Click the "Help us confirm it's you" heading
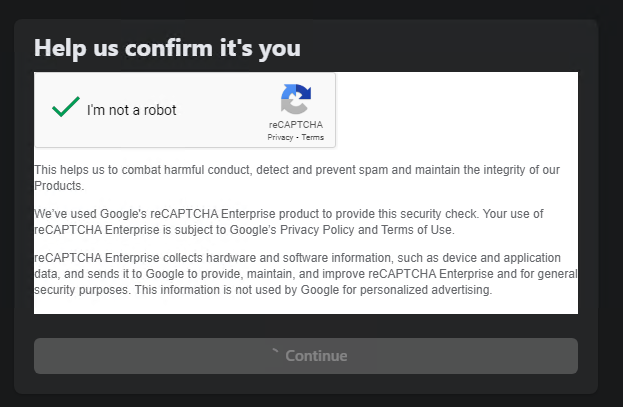 click(x=167, y=48)
